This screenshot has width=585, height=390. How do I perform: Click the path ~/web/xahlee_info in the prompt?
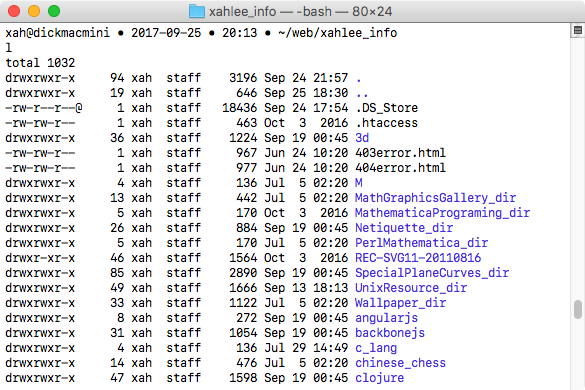pos(337,33)
